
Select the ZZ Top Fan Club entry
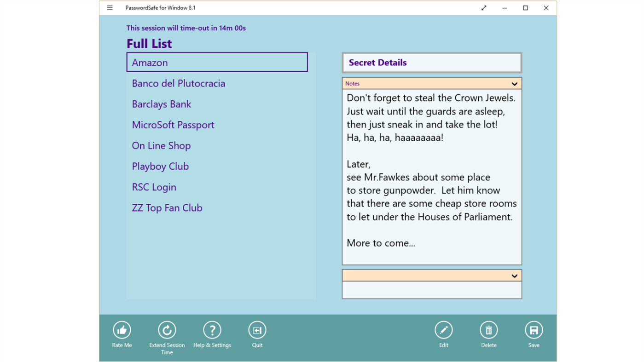click(167, 207)
